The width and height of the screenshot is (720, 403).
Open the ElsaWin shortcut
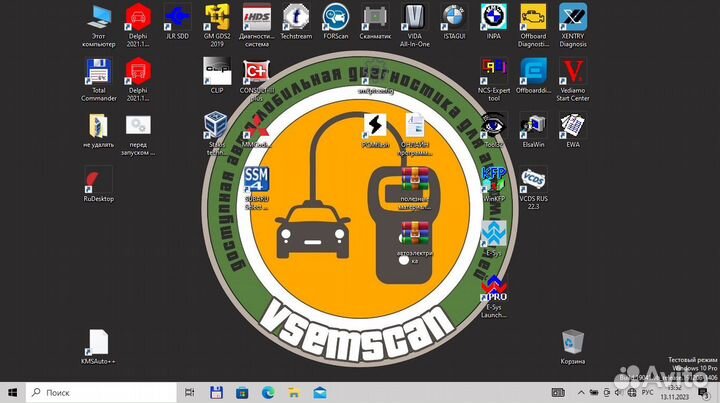click(x=533, y=126)
